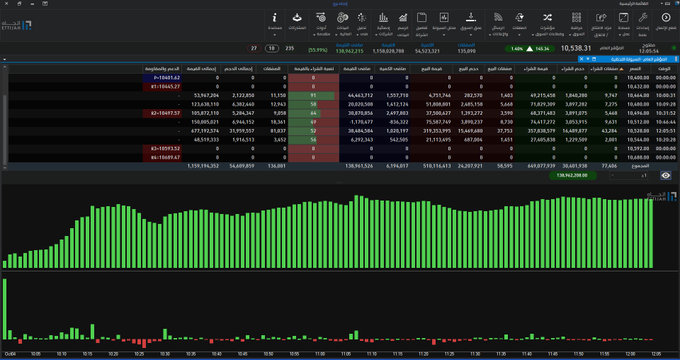Click the red-outlined 27 counter pill
The height and width of the screenshot is (360, 680).
(x=254, y=49)
